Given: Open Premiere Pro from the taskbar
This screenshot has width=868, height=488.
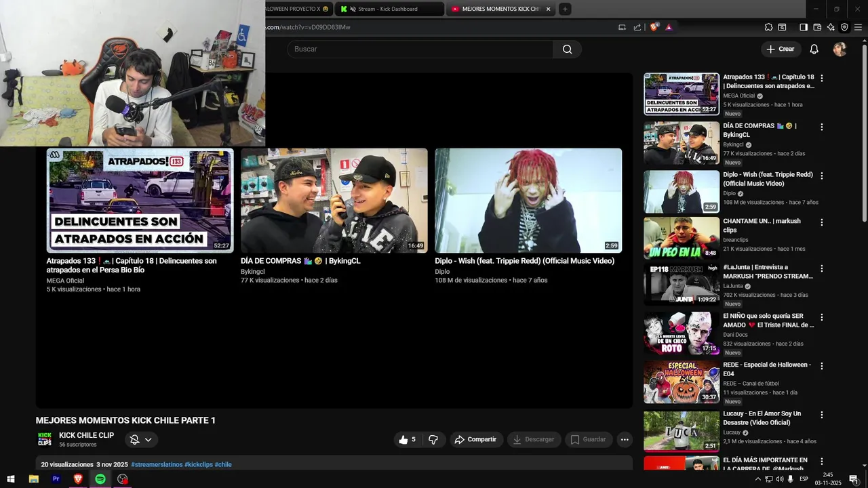Looking at the screenshot, I should [x=56, y=479].
